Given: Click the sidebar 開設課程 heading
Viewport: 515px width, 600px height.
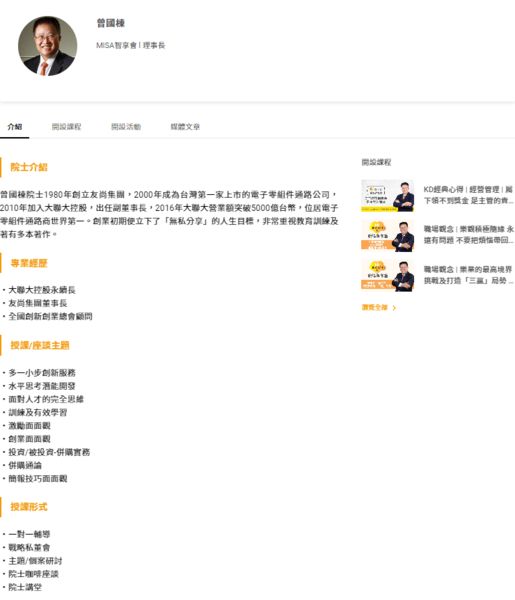Looking at the screenshot, I should 376,162.
